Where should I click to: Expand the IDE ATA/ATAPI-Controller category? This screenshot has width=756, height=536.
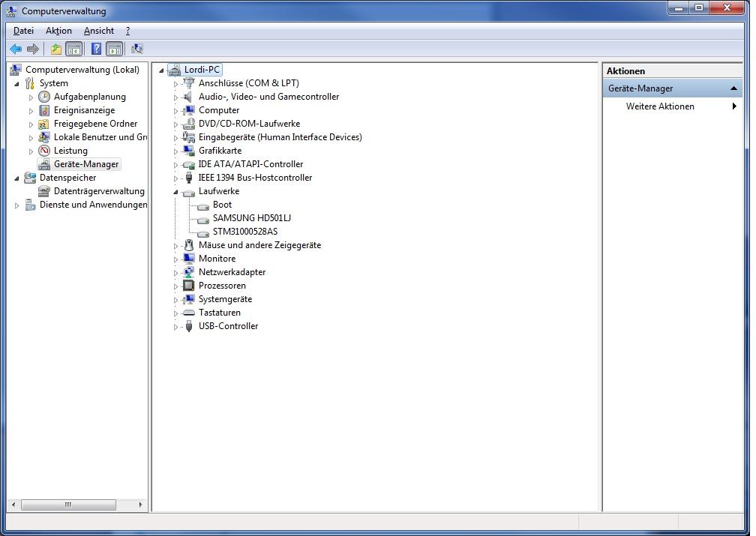tap(175, 165)
